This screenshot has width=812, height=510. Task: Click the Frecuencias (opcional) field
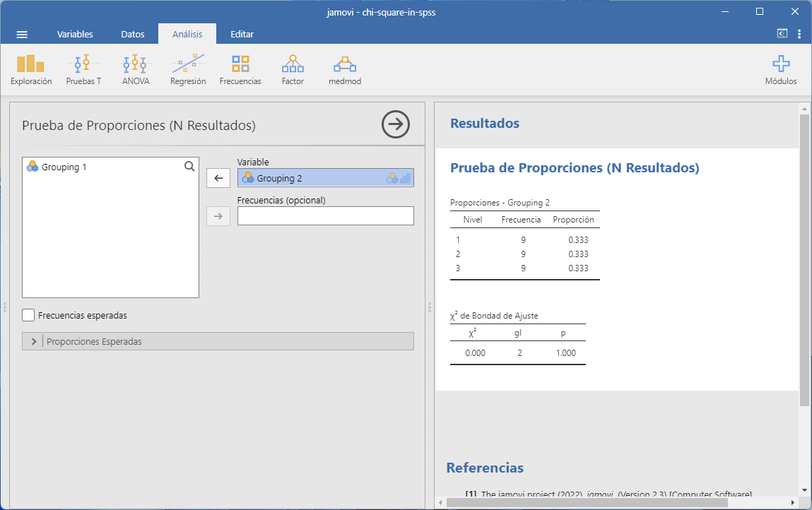(325, 216)
